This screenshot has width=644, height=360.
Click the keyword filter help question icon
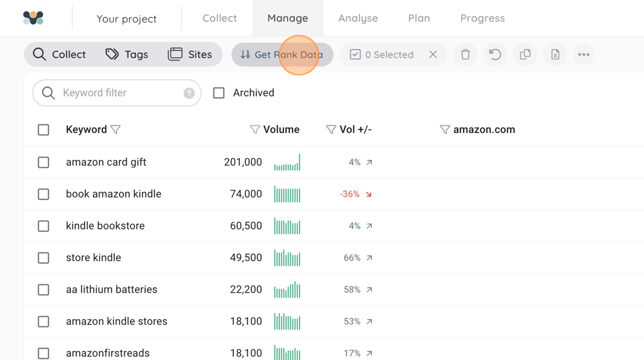pos(189,93)
